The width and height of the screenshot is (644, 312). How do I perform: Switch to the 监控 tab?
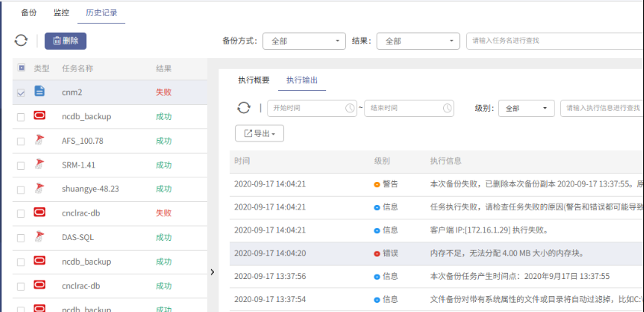coord(61,12)
